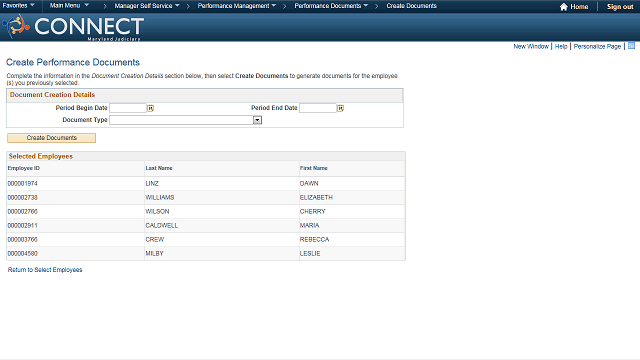Select employee ID 000002766

pyautogui.click(x=22, y=211)
